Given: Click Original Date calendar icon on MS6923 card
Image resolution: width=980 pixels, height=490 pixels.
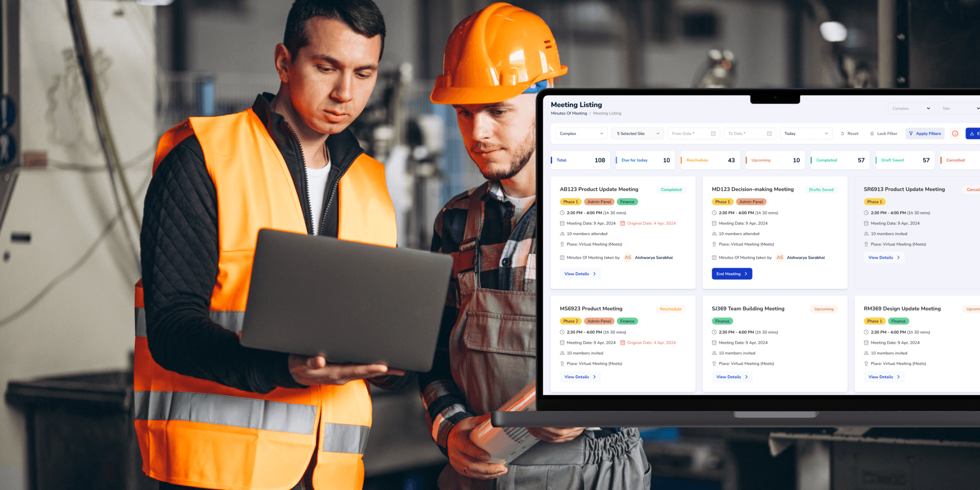Looking at the screenshot, I should pos(623,343).
